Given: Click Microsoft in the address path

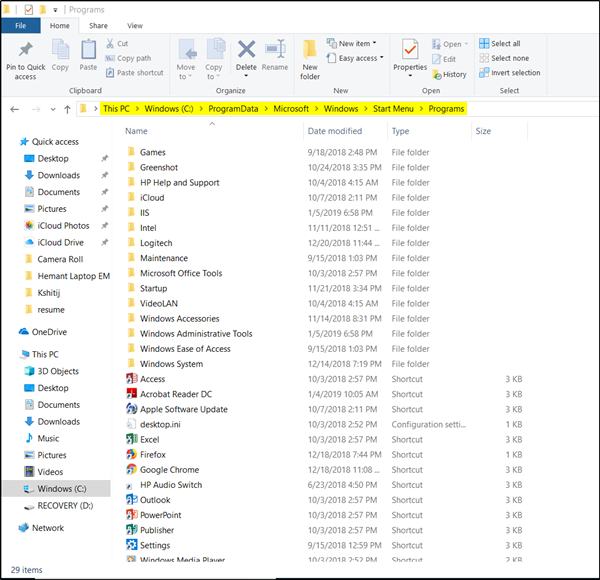Looking at the screenshot, I should pyautogui.click(x=291, y=109).
